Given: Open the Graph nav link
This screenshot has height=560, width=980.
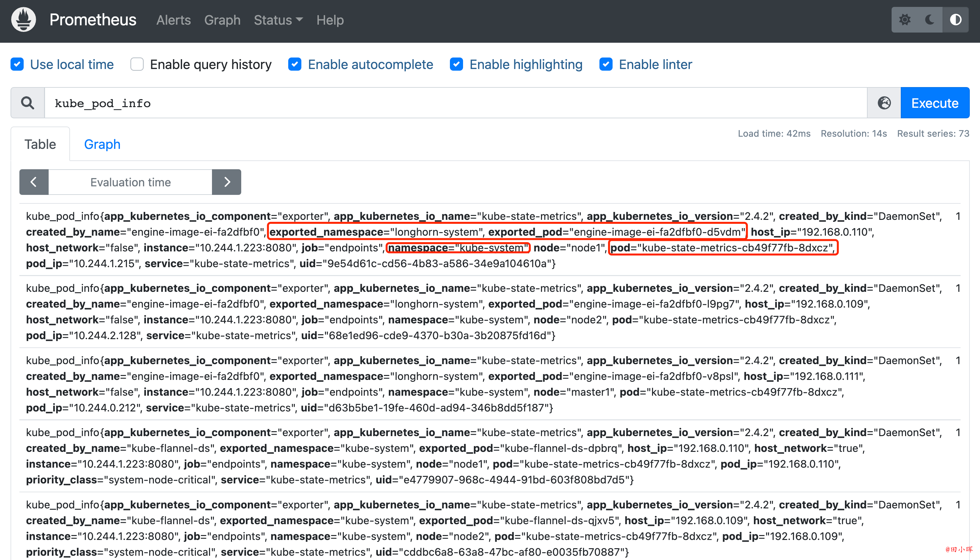Looking at the screenshot, I should pyautogui.click(x=222, y=20).
